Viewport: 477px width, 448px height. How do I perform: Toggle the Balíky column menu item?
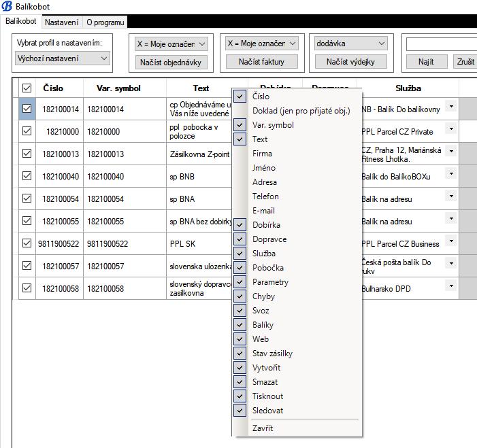[x=297, y=325]
